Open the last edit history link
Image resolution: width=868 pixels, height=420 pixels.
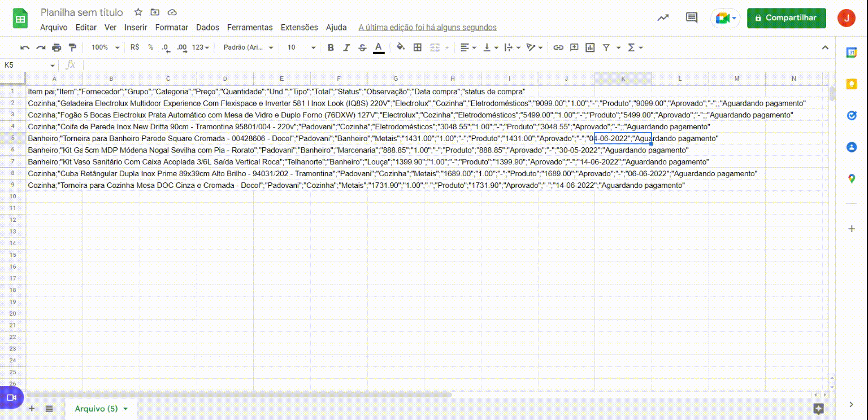tap(428, 27)
